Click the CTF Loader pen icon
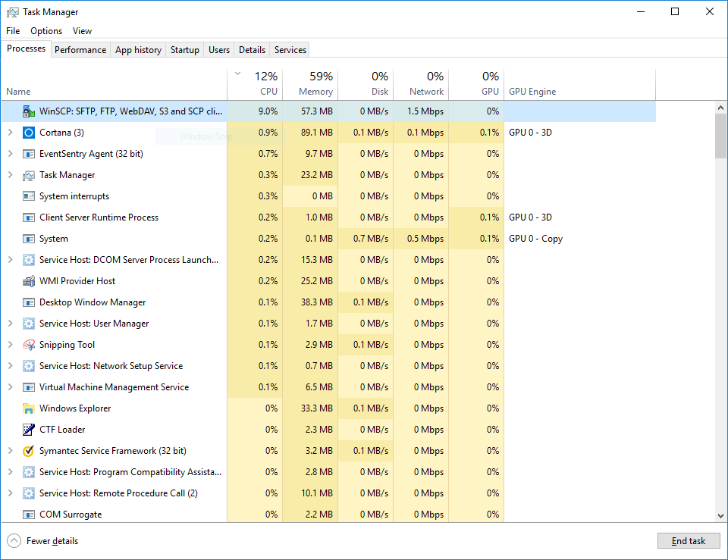728x560 pixels. pyautogui.click(x=29, y=430)
